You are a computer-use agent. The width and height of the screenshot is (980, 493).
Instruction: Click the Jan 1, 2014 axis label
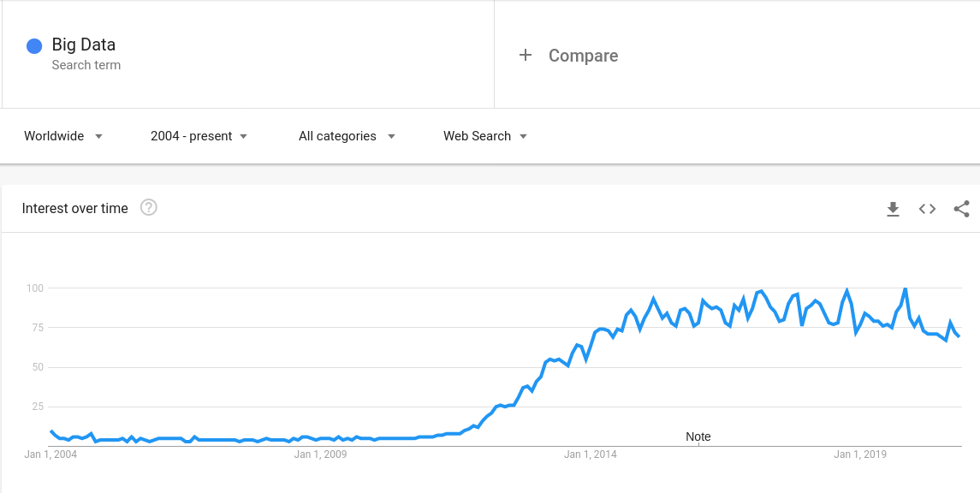591,454
